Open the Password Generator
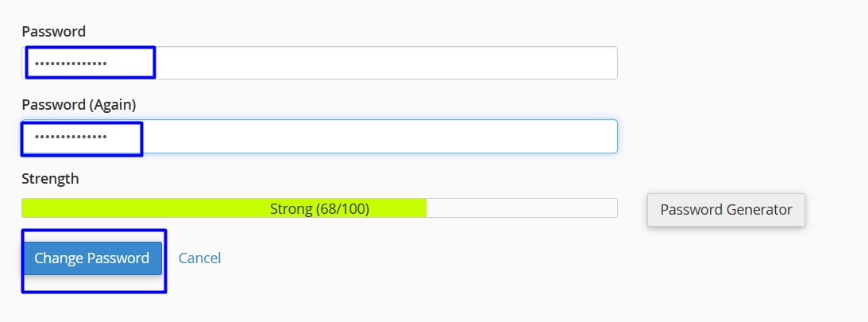The height and width of the screenshot is (322, 868). (x=726, y=210)
